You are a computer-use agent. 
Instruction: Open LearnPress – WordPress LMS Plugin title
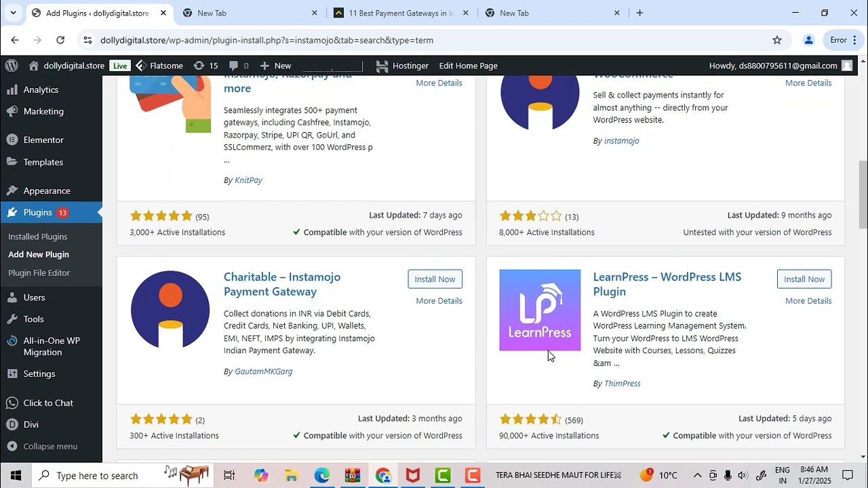click(667, 284)
